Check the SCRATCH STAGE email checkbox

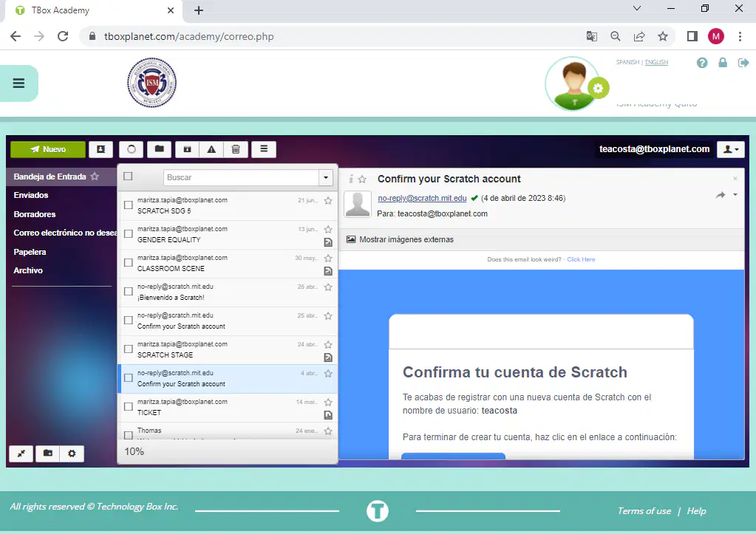[129, 349]
